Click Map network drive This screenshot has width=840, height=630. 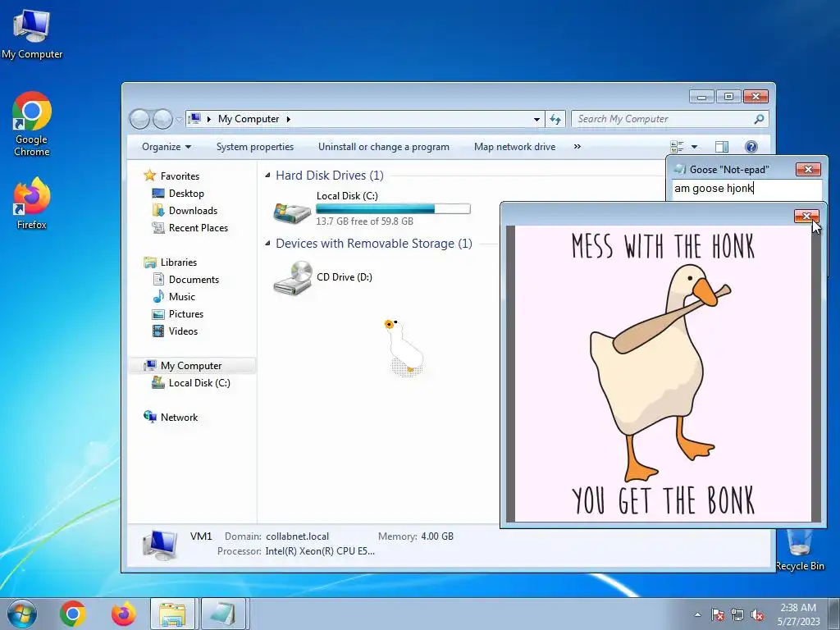pos(515,147)
